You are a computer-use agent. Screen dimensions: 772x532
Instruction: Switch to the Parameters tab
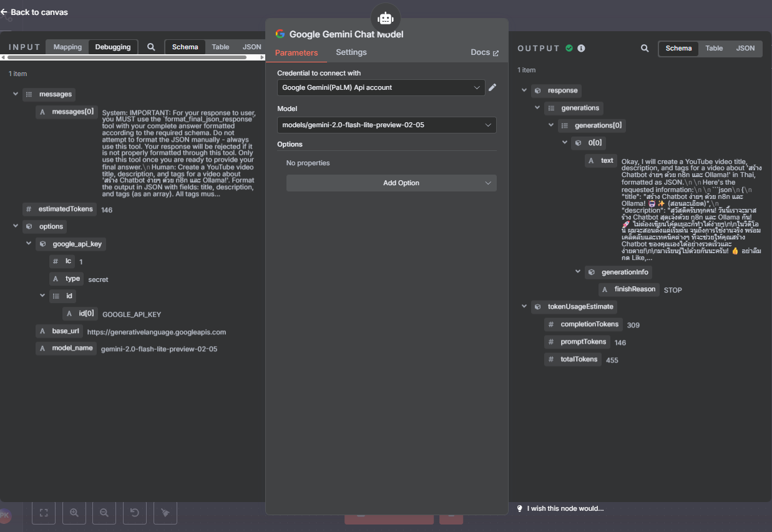[296, 53]
